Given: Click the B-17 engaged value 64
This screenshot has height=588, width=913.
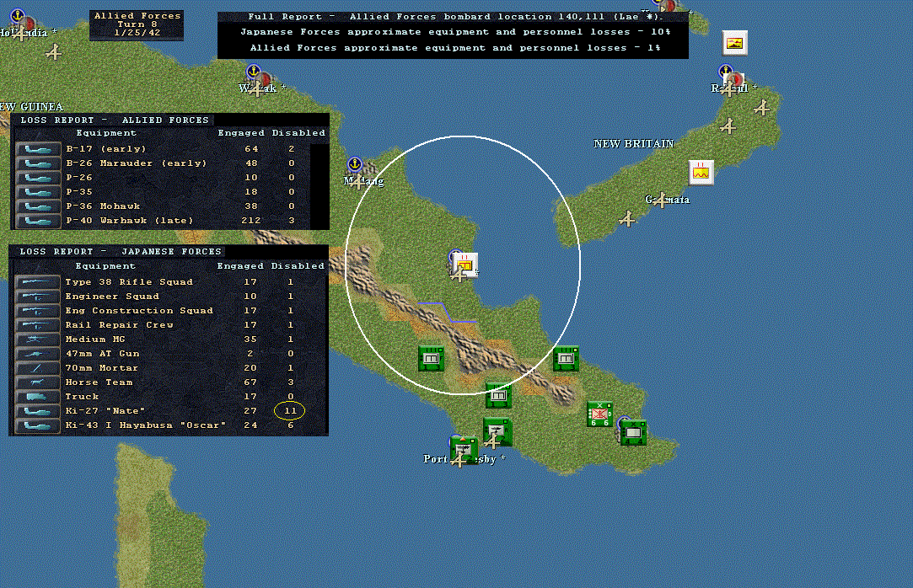Looking at the screenshot, I should (x=251, y=149).
